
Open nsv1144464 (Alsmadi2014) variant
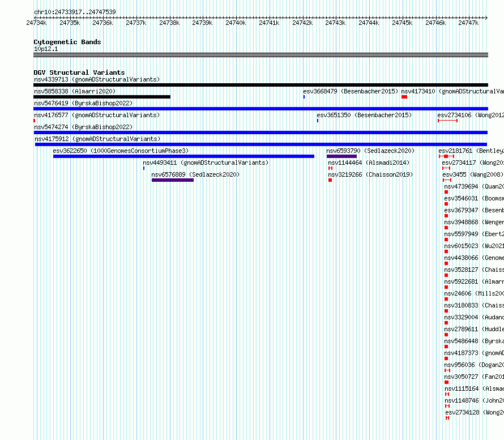click(369, 163)
